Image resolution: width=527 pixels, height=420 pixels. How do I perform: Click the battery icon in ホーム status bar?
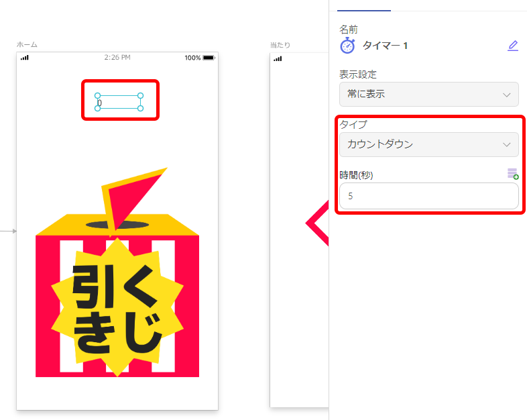point(209,58)
